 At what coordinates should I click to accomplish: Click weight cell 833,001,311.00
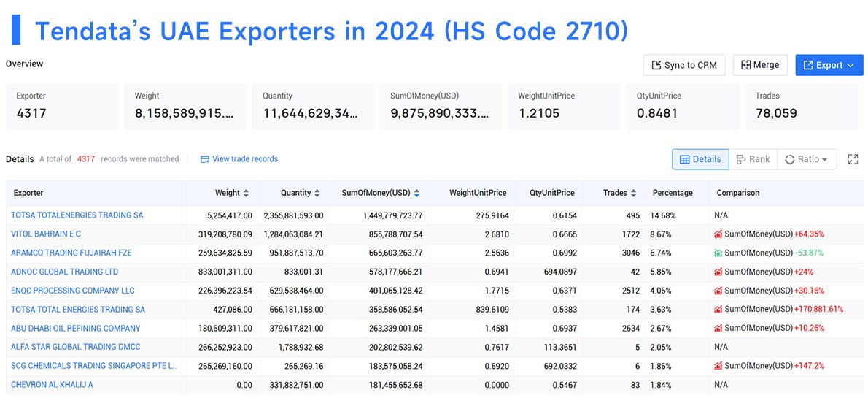(x=225, y=272)
